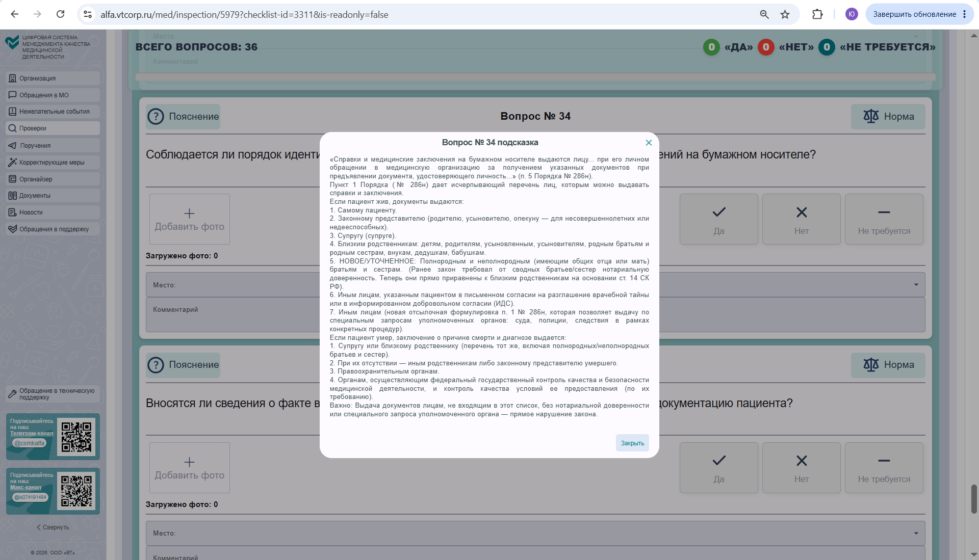Click the Документы icon in the sidebar
979x560 pixels.
click(13, 196)
